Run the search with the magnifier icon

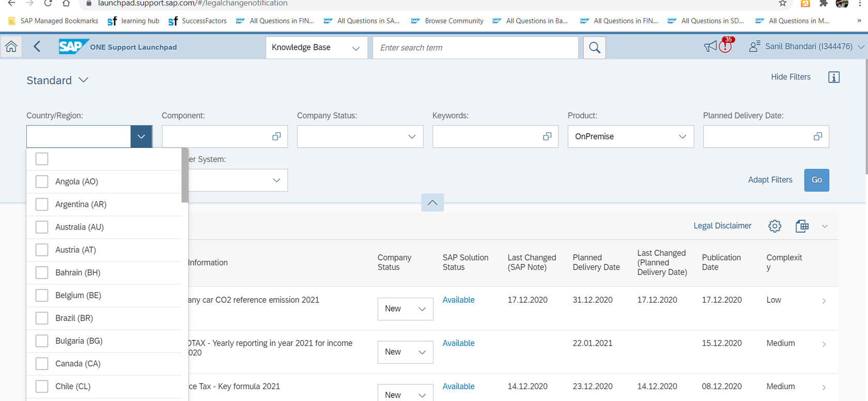point(595,48)
